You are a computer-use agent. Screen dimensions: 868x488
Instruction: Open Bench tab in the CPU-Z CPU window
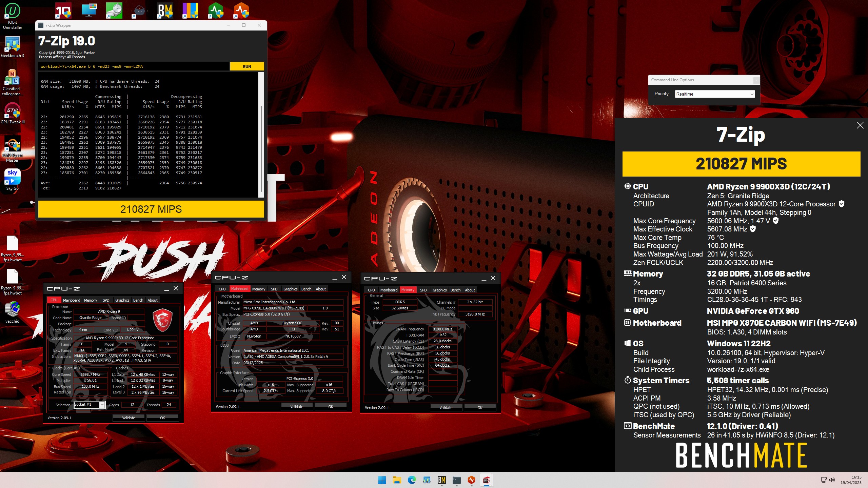[138, 300]
